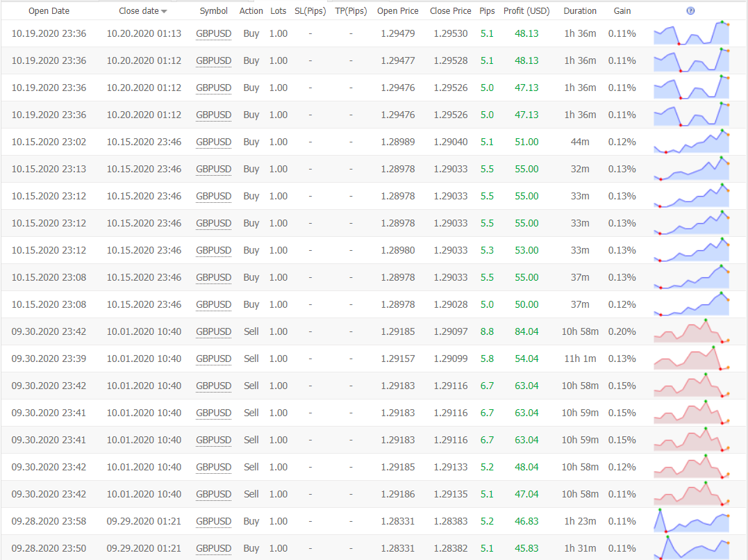
Task: Sort by TP(Pips) column header
Action: point(351,11)
